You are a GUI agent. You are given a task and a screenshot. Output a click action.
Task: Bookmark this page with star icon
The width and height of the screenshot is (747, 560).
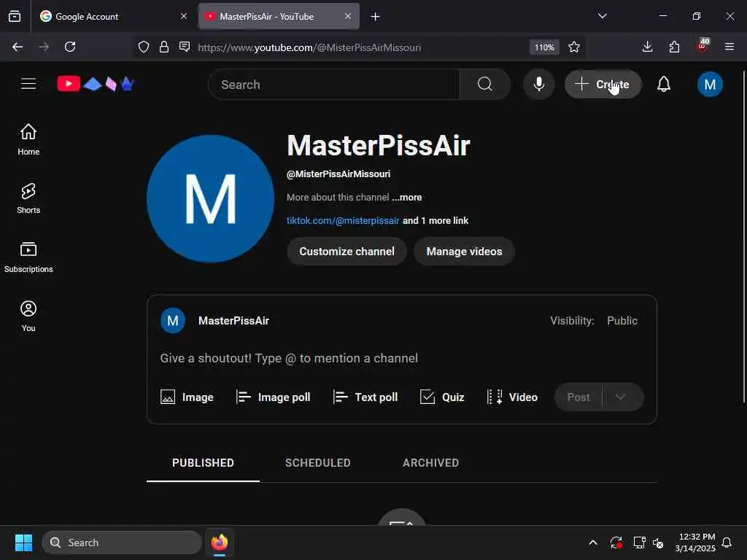point(574,47)
